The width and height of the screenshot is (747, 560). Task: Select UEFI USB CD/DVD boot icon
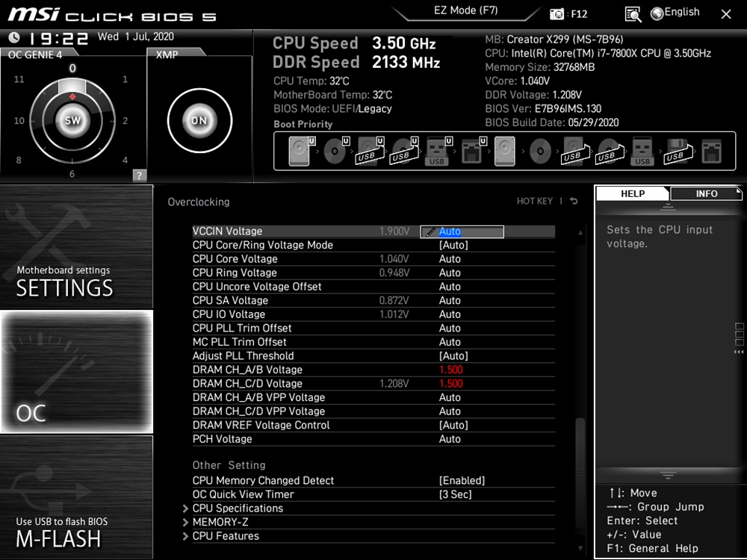click(404, 151)
